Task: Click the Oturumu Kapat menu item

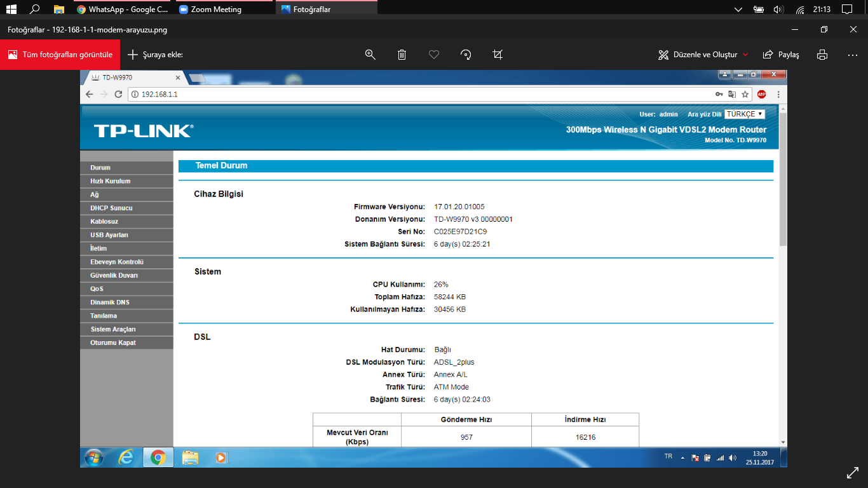Action: [126, 342]
